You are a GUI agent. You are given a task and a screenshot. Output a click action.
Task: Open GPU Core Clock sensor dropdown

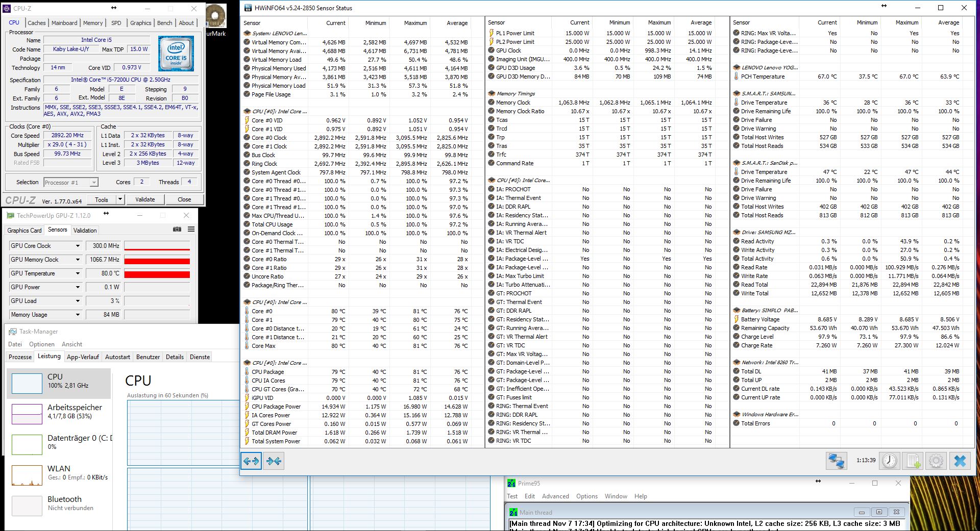(78, 246)
